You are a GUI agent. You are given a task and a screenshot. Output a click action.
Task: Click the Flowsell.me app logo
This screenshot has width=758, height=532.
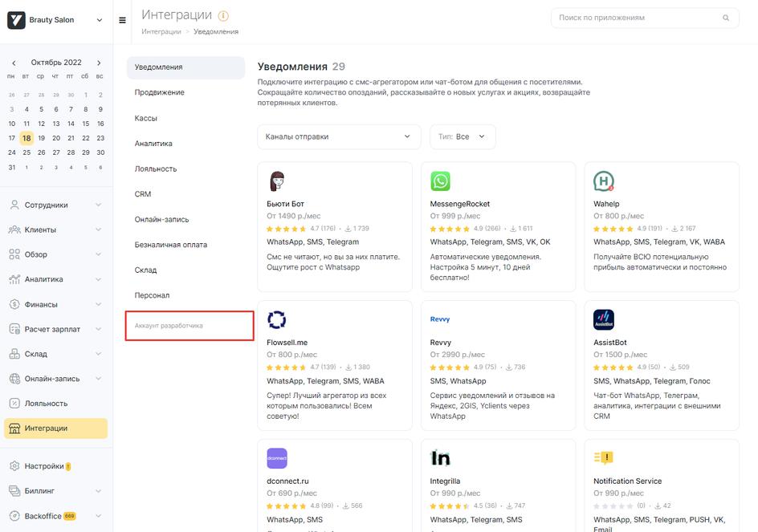coord(276,319)
